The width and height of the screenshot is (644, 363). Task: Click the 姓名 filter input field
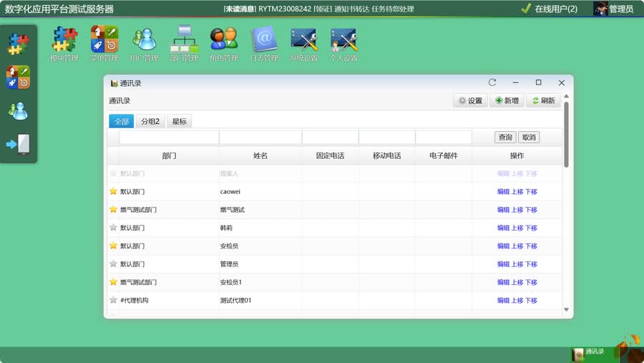click(260, 137)
